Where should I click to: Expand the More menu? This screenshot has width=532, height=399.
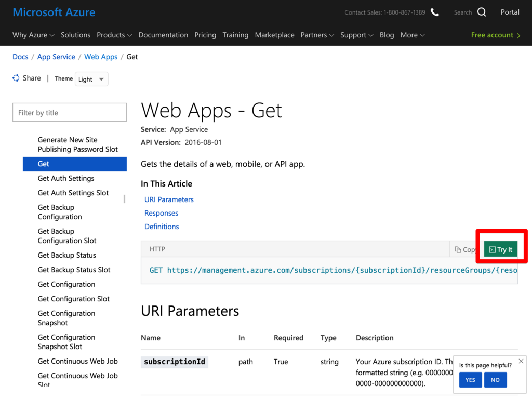point(413,35)
